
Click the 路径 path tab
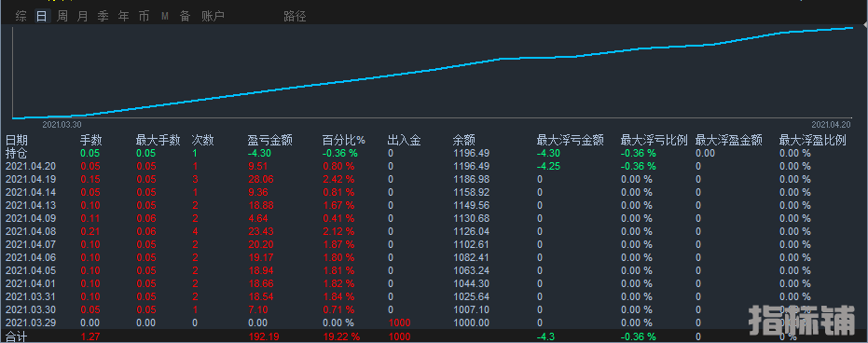(295, 17)
